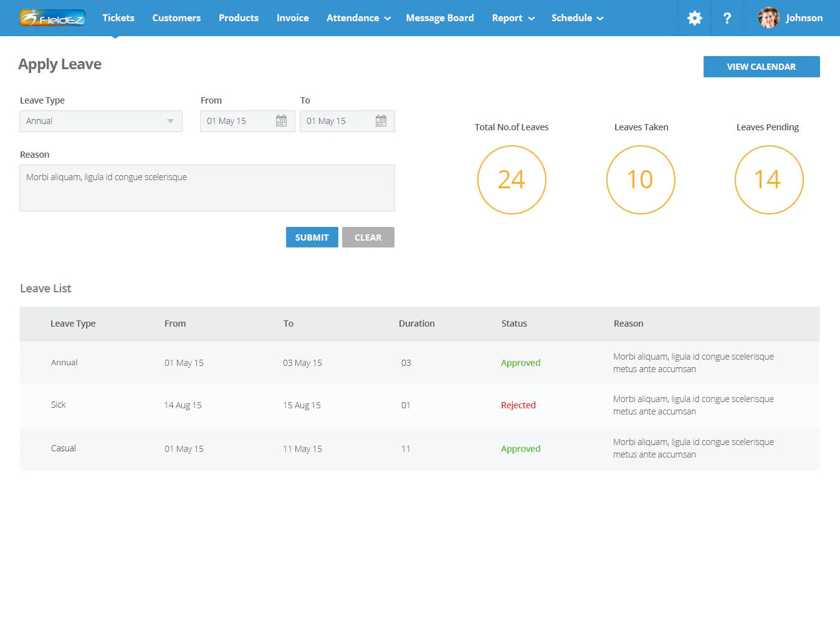Expand the Schedule menu
Image resolution: width=840 pixels, height=619 pixels.
[577, 18]
